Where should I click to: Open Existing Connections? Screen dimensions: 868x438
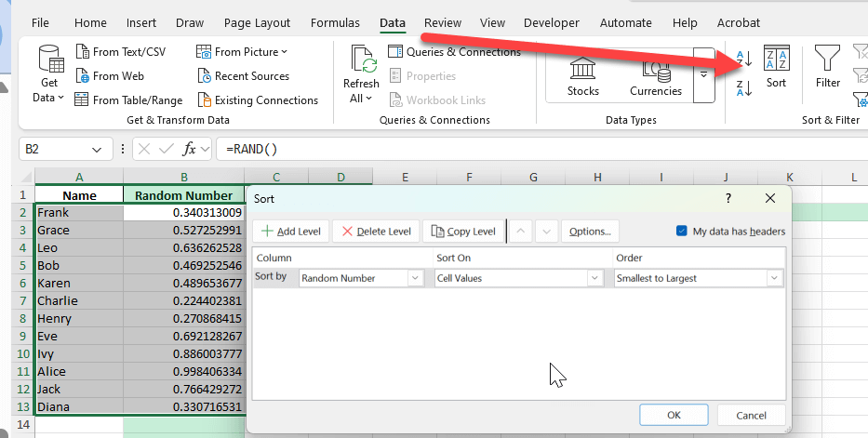[x=258, y=100]
